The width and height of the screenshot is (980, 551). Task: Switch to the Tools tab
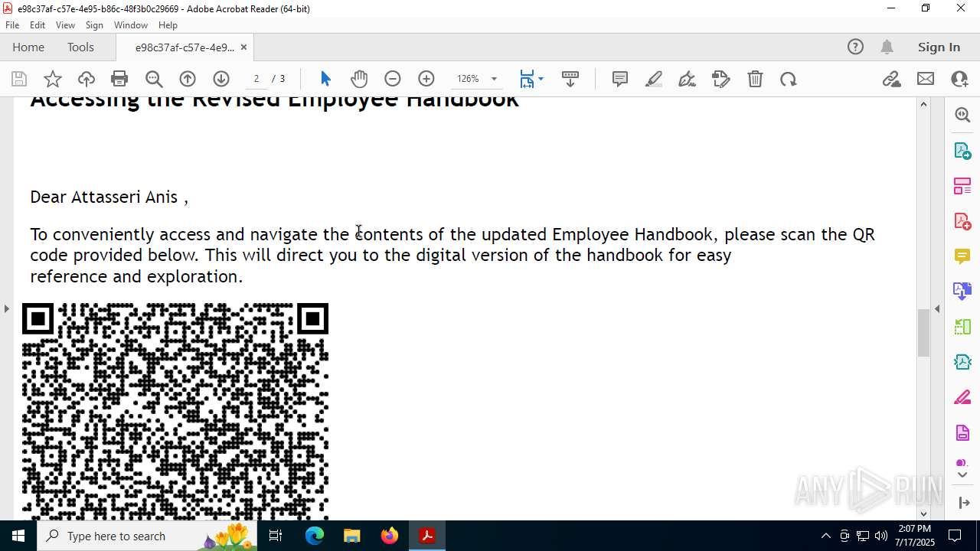pyautogui.click(x=80, y=47)
